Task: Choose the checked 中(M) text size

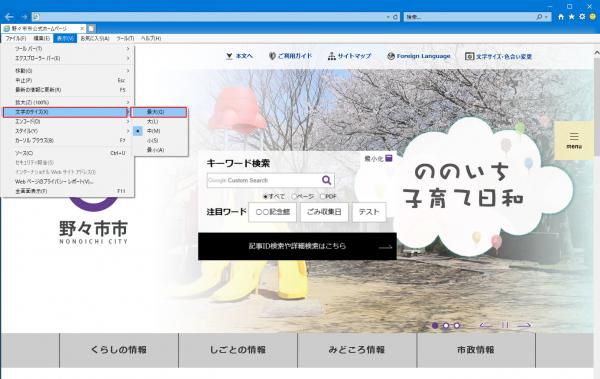Action: point(159,131)
